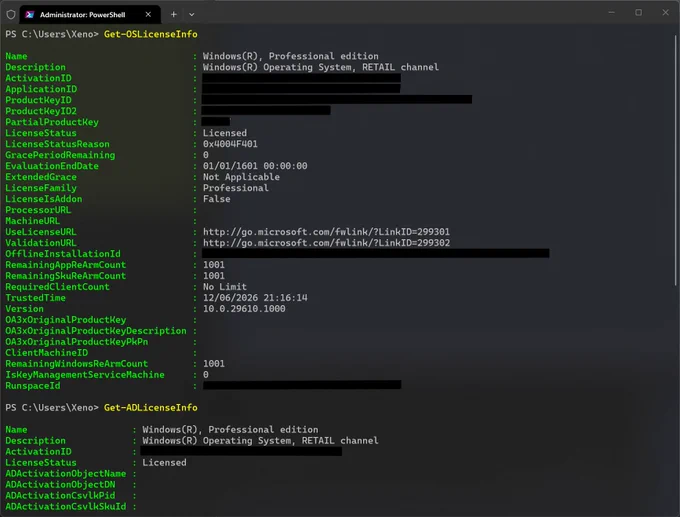Click the EvaluationEndDate value 01/01/1601 00:00:00
The width and height of the screenshot is (680, 517).
[255, 166]
